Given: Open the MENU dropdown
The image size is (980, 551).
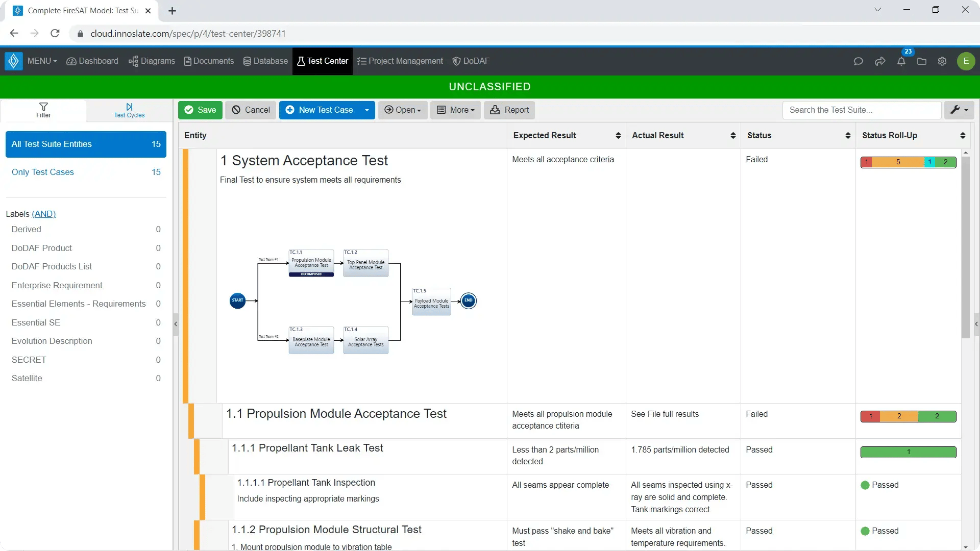Looking at the screenshot, I should point(42,61).
